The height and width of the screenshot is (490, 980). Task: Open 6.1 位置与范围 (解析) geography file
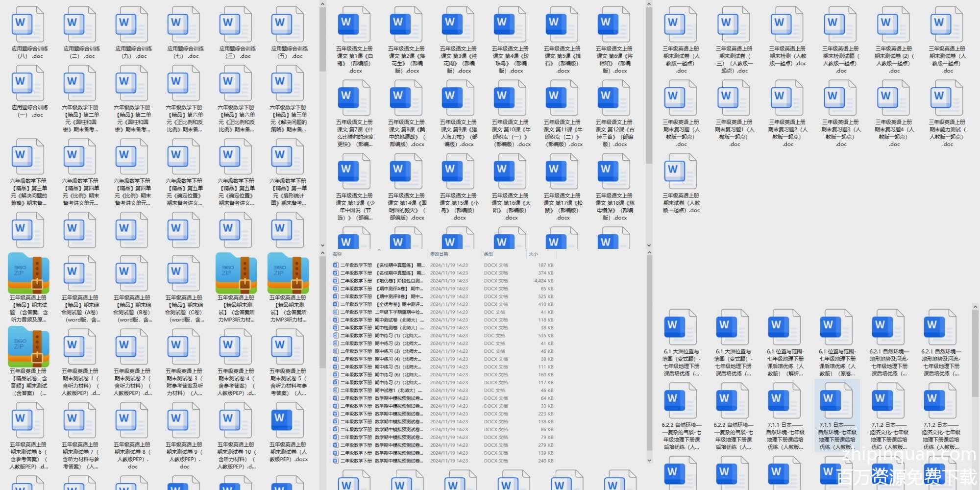tap(785, 326)
